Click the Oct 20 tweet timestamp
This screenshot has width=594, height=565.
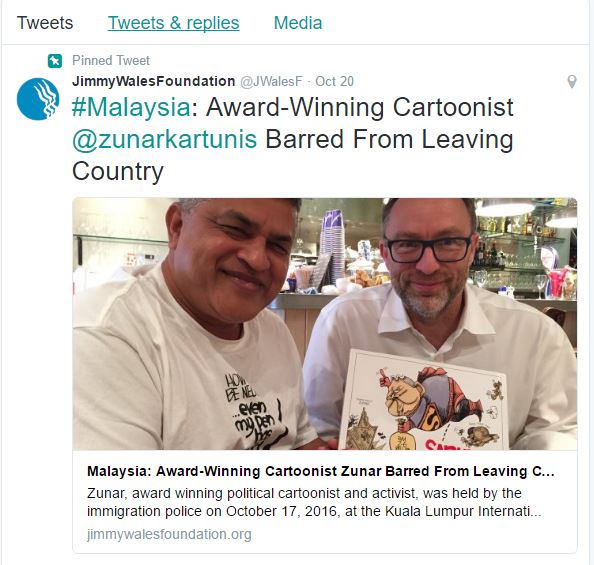[x=334, y=81]
